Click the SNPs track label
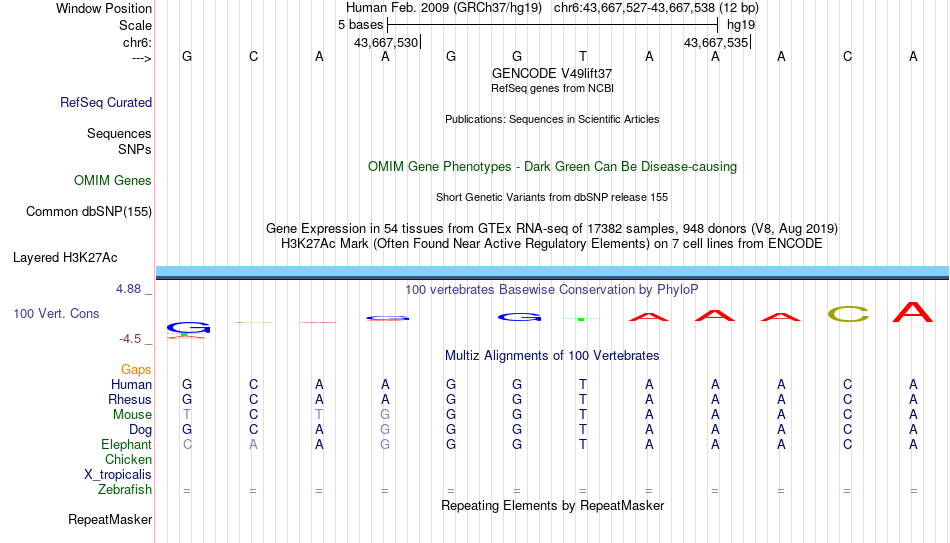 [135, 149]
